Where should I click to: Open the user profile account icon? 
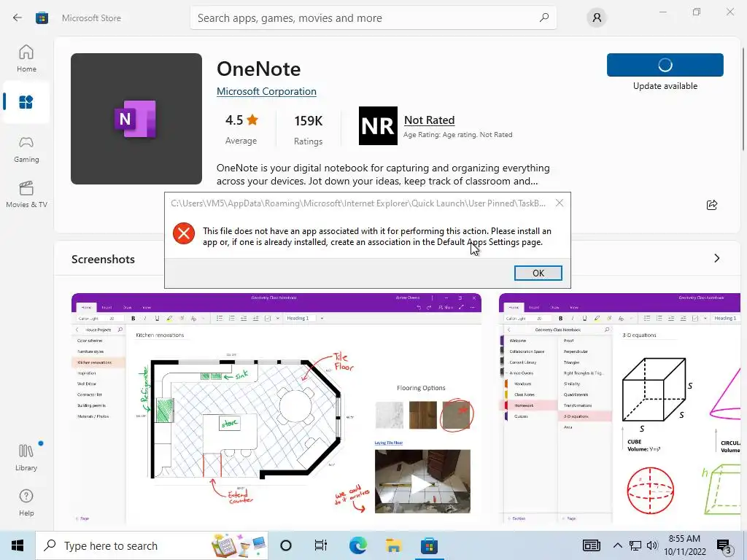(597, 18)
